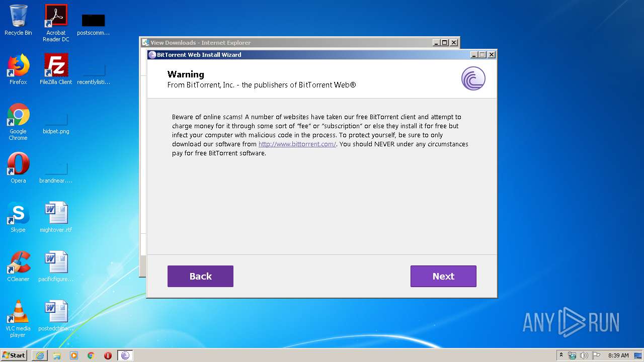The height and width of the screenshot is (362, 644).
Task: Select the recentlylisti desktop file
Action: click(x=93, y=73)
